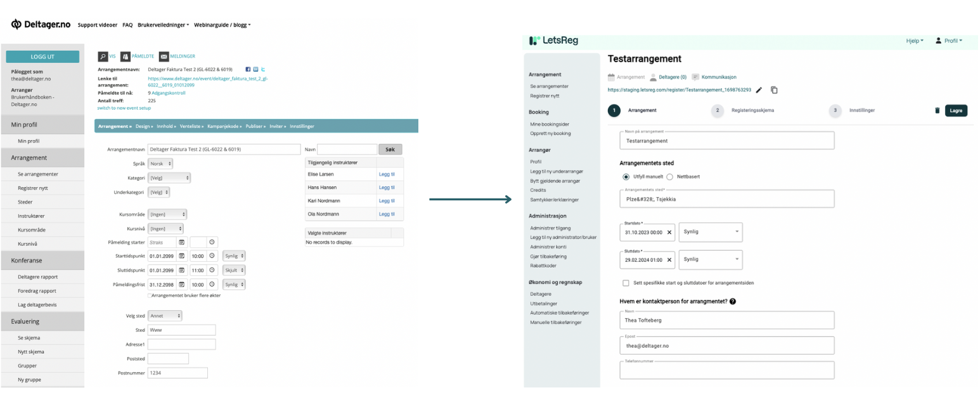Image resolution: width=980 pixels, height=416 pixels.
Task: Expand the Synlig dropdown beside Sluttdato
Action: (710, 259)
